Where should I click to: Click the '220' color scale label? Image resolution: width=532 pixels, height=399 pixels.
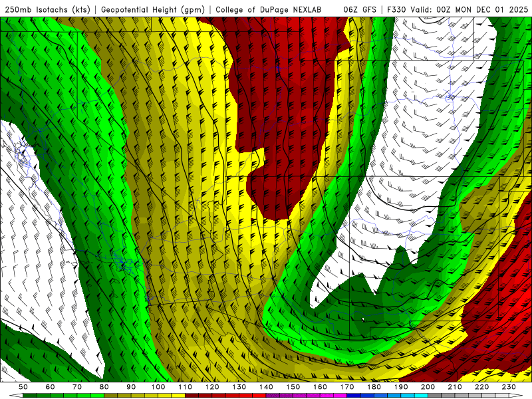[481, 387]
